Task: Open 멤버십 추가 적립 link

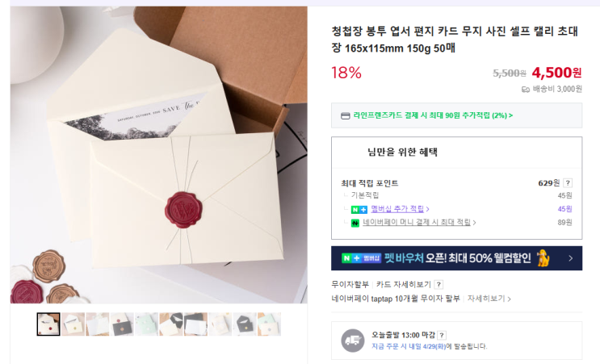Action: 400,209
